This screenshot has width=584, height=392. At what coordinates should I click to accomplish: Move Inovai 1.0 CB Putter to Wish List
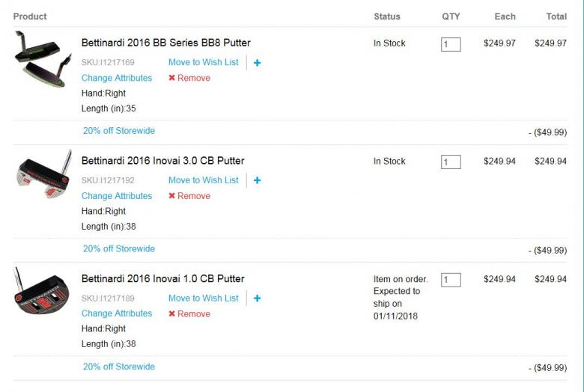tap(203, 298)
